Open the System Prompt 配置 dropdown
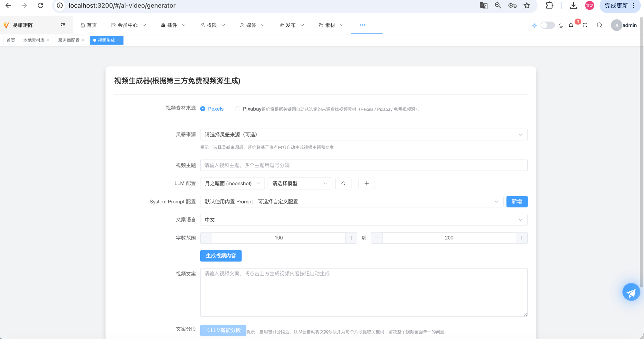The image size is (644, 339). click(352, 202)
